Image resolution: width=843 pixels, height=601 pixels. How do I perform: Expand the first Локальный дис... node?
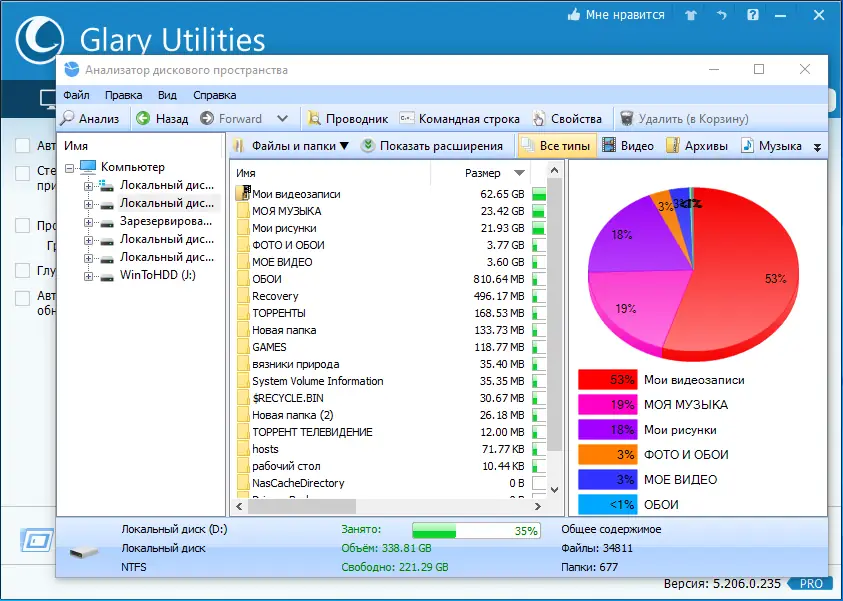[x=88, y=187]
